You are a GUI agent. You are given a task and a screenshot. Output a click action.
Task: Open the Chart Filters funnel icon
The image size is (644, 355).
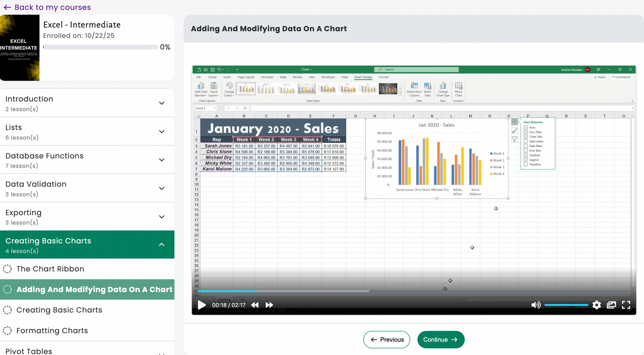pos(514,139)
